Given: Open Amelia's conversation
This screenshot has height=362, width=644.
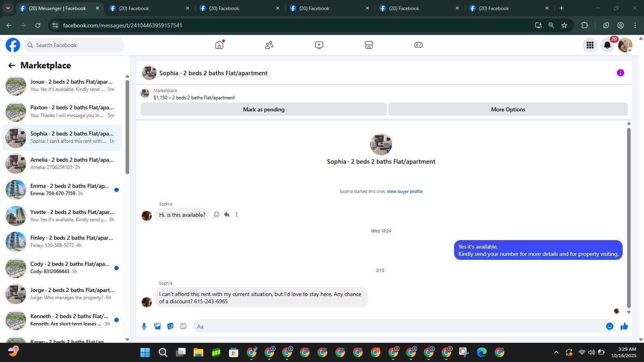Looking at the screenshot, I should pyautogui.click(x=62, y=164).
